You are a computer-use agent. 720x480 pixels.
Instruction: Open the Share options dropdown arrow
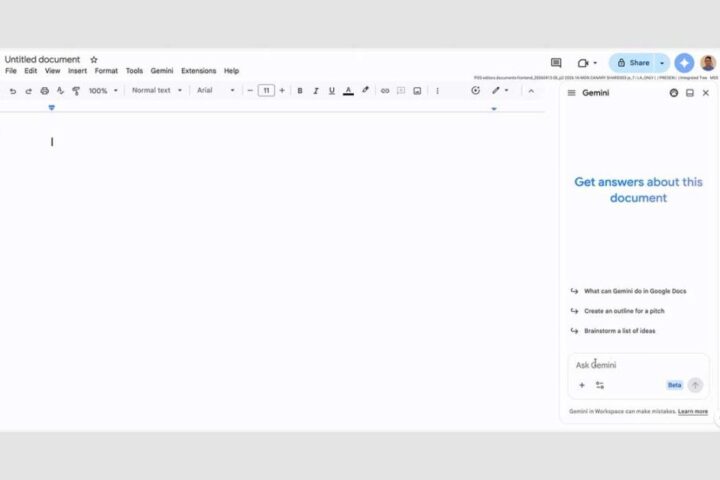tap(662, 63)
